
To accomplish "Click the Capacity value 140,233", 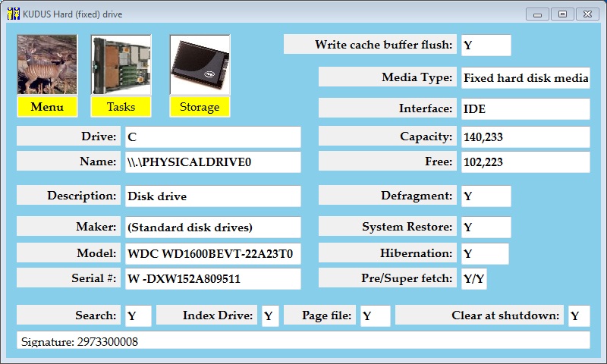I will 525,137.
